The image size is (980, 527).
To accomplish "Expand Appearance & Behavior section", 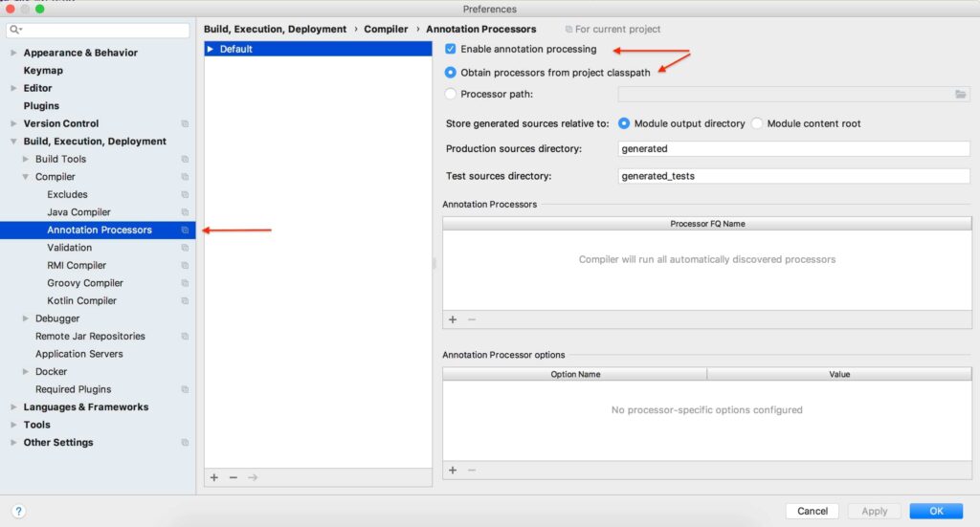I will (13, 53).
